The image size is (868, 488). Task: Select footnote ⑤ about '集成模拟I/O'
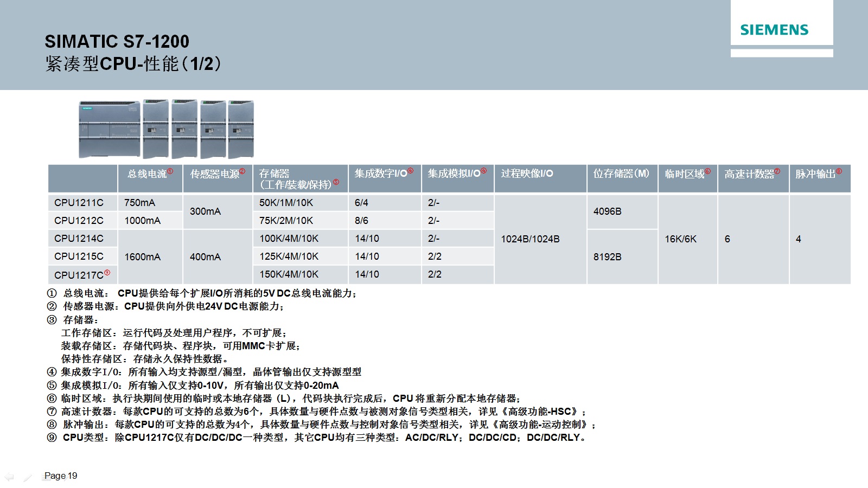click(193, 386)
